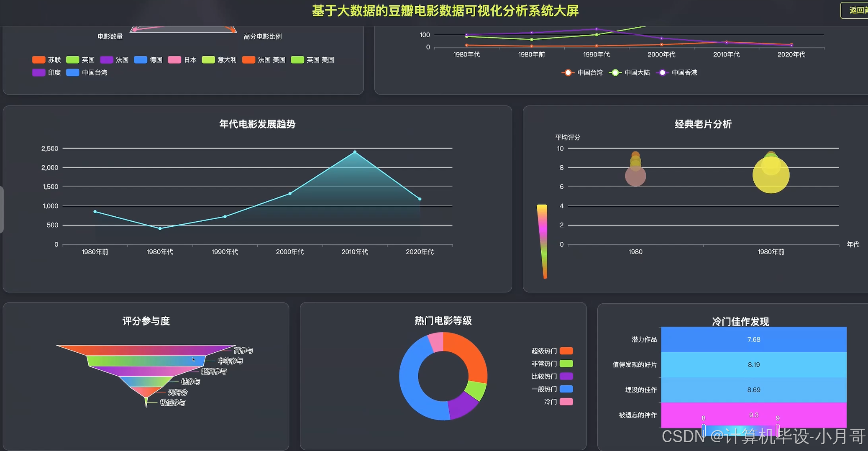Image resolution: width=868 pixels, height=451 pixels.
Task: Click the large yellow bubble in 经典老片分析
Action: [771, 174]
